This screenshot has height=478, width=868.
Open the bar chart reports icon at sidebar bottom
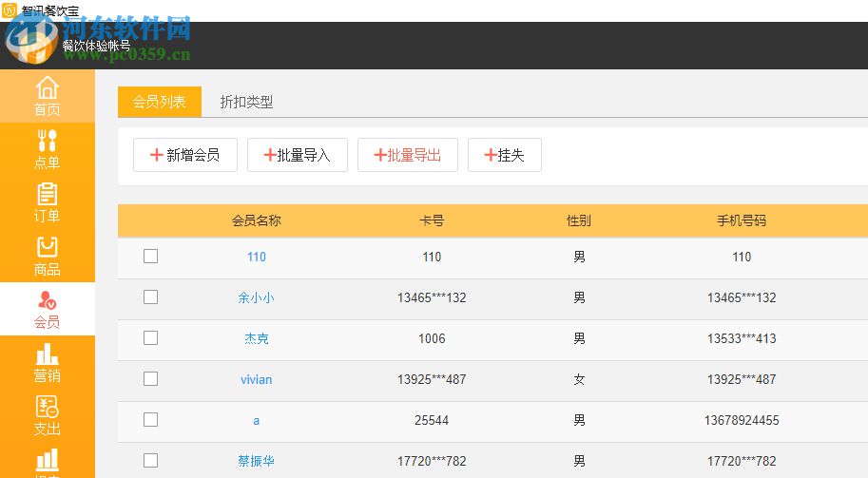[x=47, y=462]
